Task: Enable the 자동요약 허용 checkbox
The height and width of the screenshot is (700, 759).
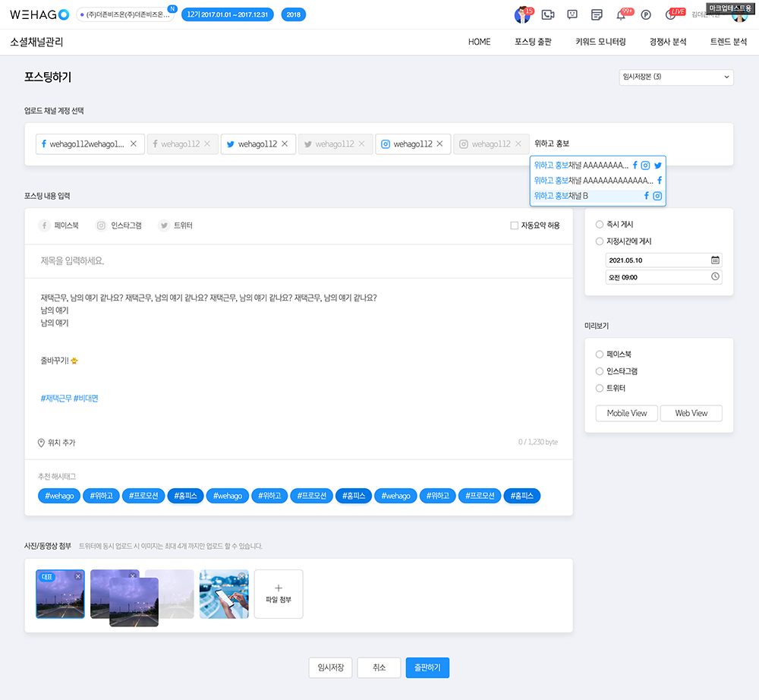Action: [515, 225]
